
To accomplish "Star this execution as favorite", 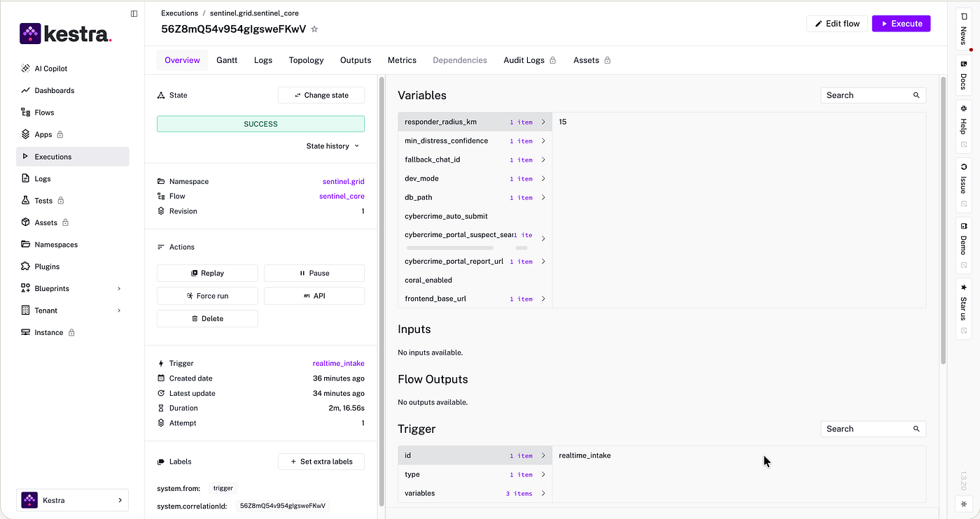I will pos(314,29).
